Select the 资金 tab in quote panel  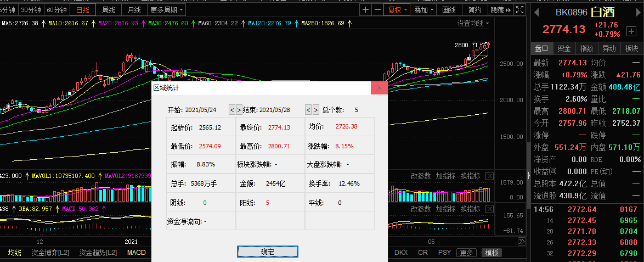point(564,48)
